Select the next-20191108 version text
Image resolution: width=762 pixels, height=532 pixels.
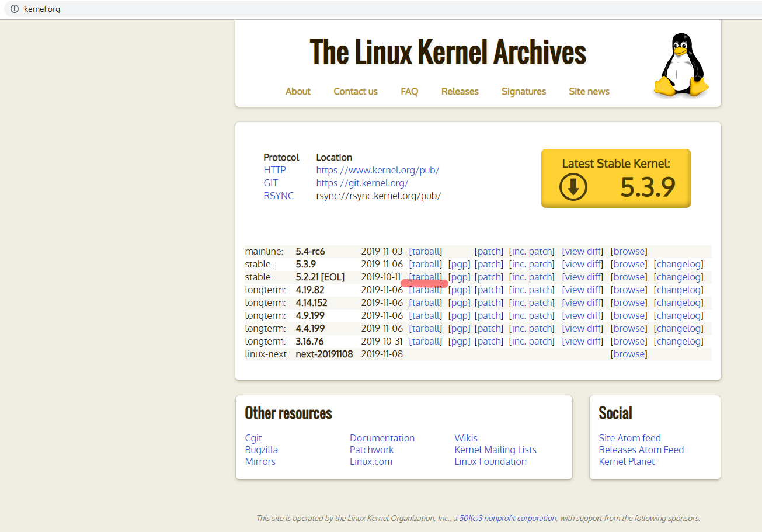coord(325,354)
